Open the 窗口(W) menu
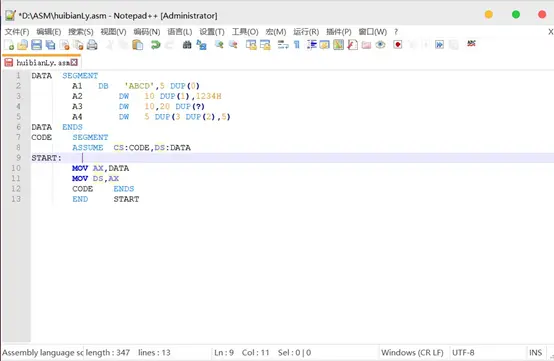 click(x=372, y=32)
